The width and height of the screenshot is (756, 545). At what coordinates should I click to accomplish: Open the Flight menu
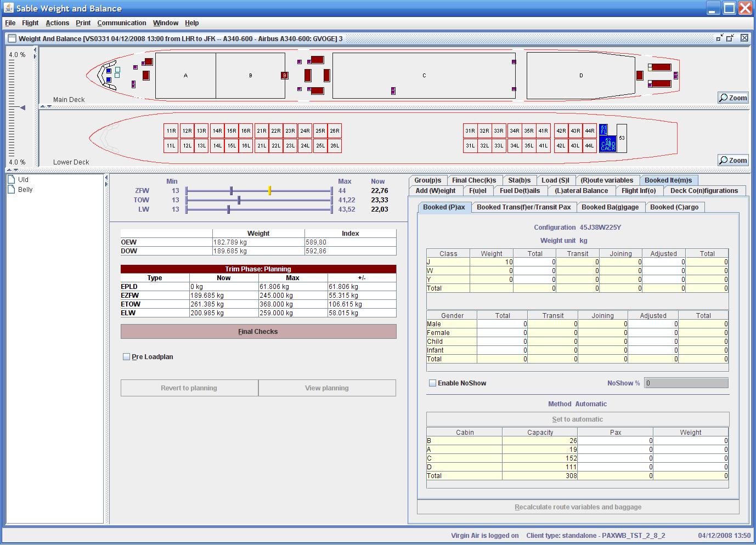pos(30,23)
